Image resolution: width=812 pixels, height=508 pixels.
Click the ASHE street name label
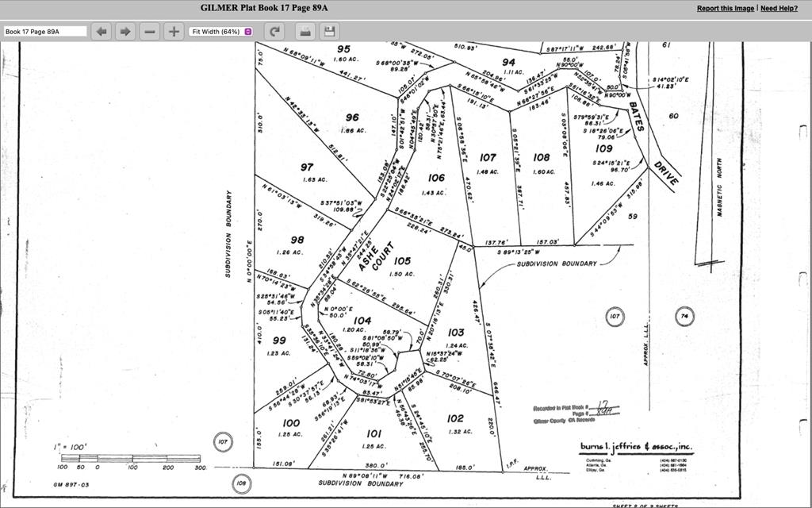[x=367, y=260]
